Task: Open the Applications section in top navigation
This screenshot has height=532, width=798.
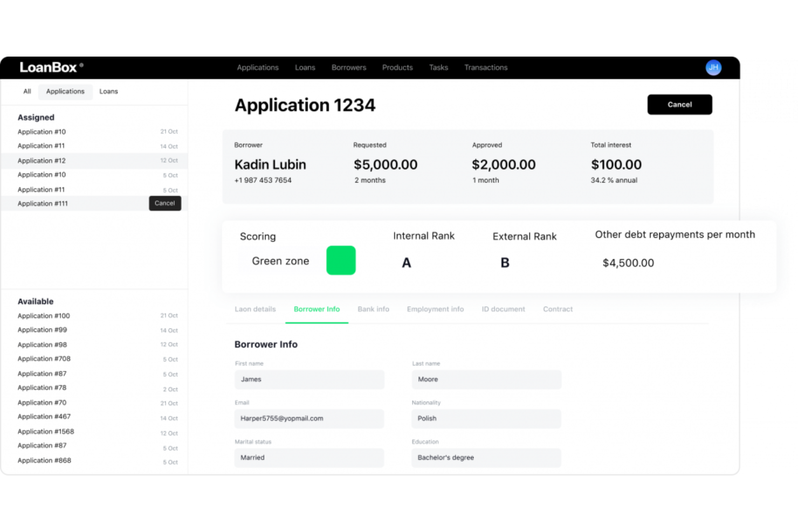Action: [x=257, y=67]
